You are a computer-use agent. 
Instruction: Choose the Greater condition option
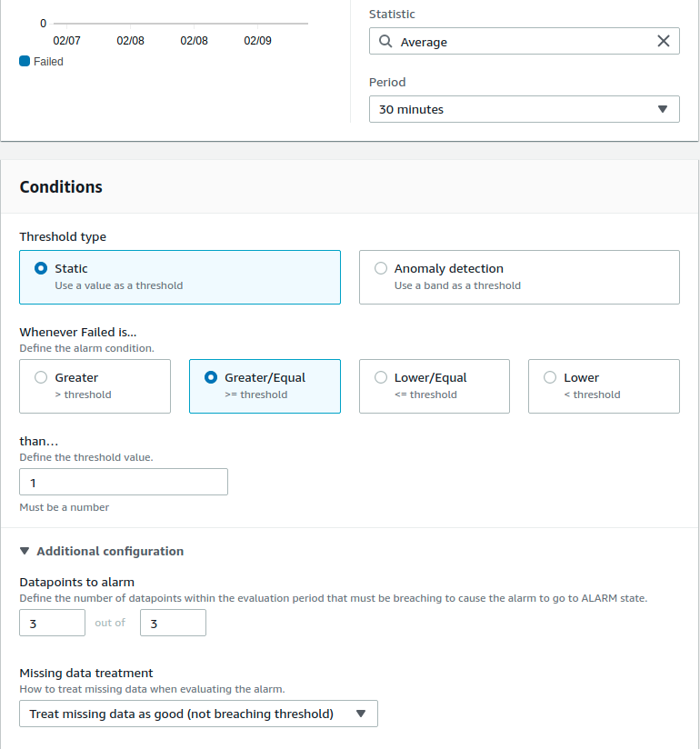coord(41,378)
